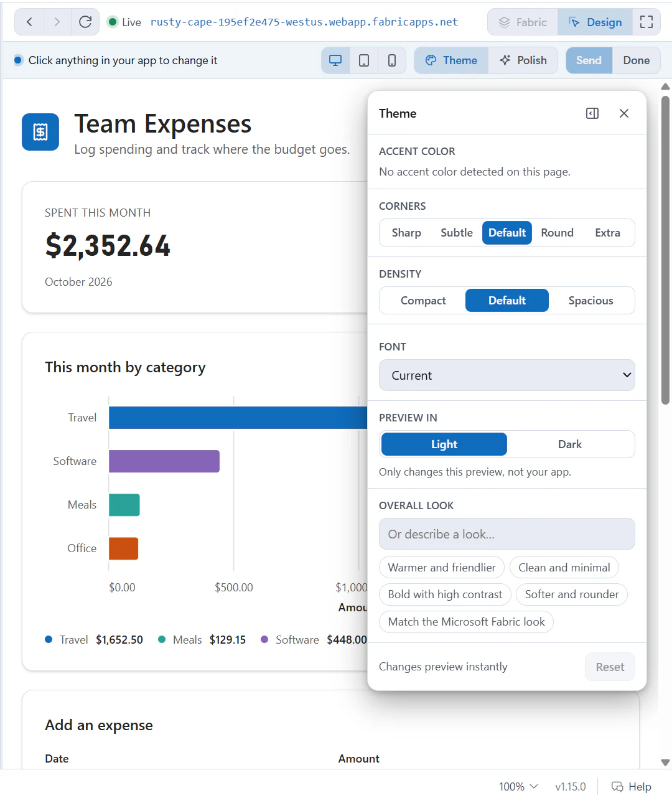Choose Compact density

pos(423,301)
